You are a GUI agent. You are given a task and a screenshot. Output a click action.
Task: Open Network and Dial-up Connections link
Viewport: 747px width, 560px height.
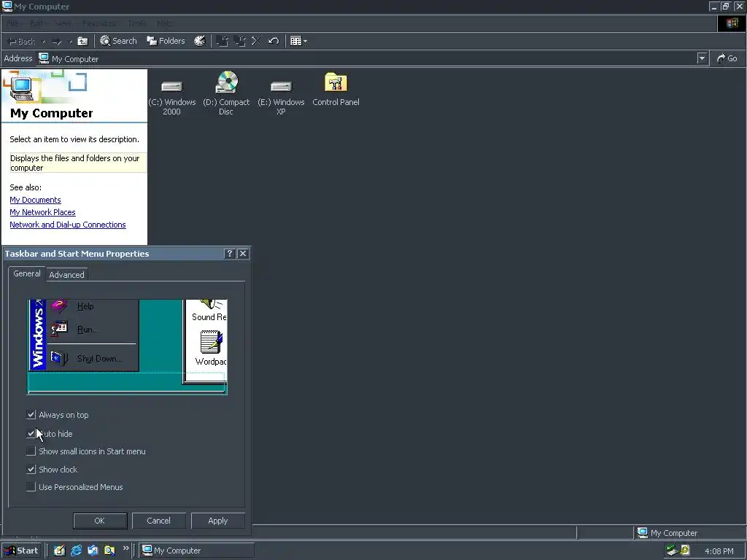point(68,225)
